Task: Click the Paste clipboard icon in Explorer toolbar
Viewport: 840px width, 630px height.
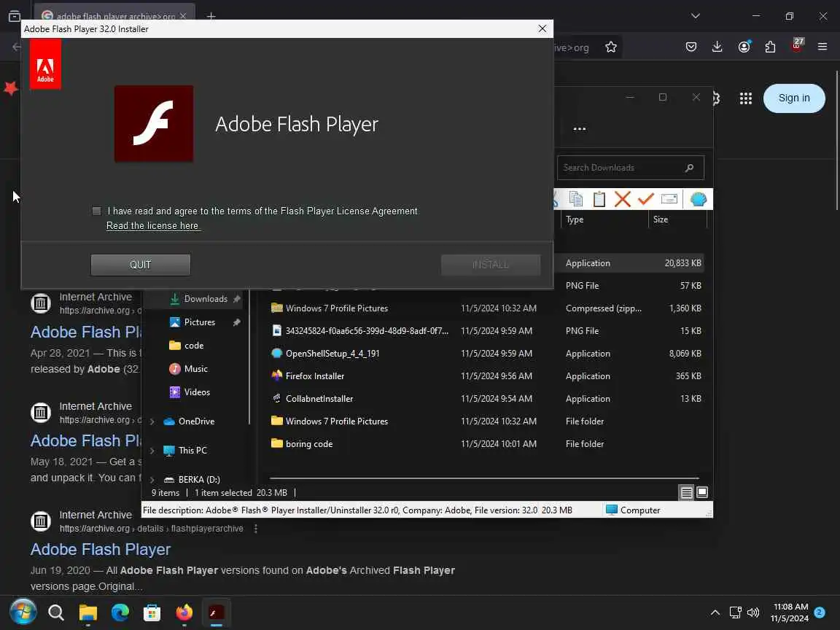Action: point(599,199)
